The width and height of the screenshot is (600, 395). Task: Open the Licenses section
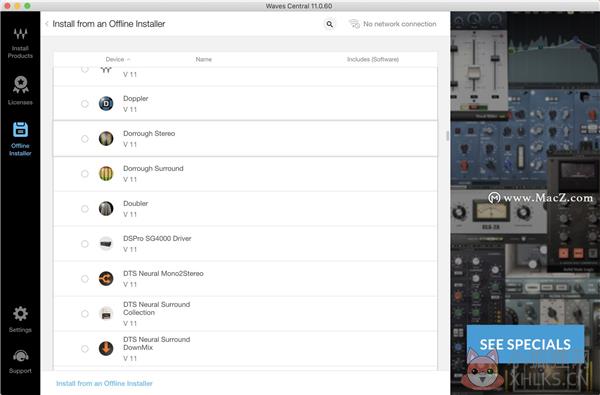pos(20,90)
